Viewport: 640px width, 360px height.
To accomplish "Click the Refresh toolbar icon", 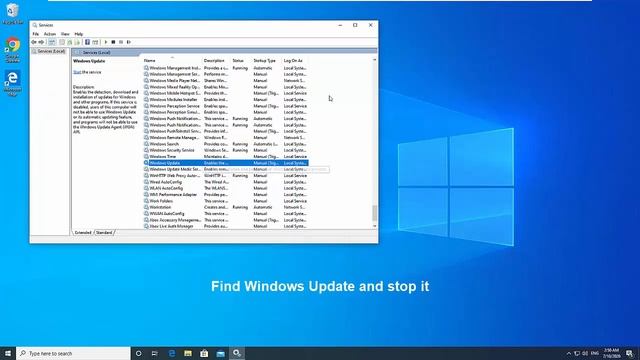I will (70, 42).
